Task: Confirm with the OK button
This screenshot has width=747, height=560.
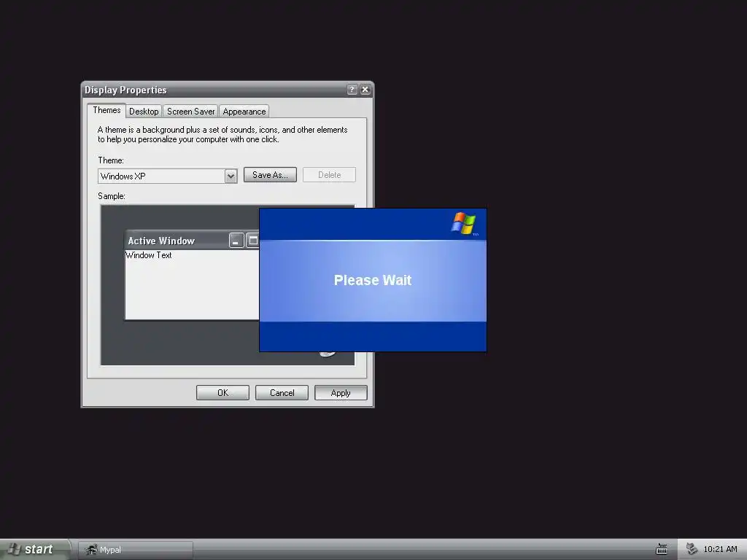Action: [222, 393]
